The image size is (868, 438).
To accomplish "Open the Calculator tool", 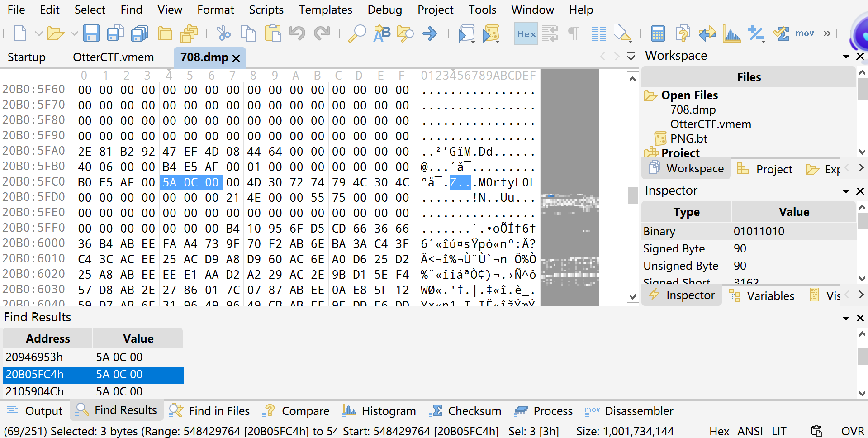I will (x=658, y=33).
